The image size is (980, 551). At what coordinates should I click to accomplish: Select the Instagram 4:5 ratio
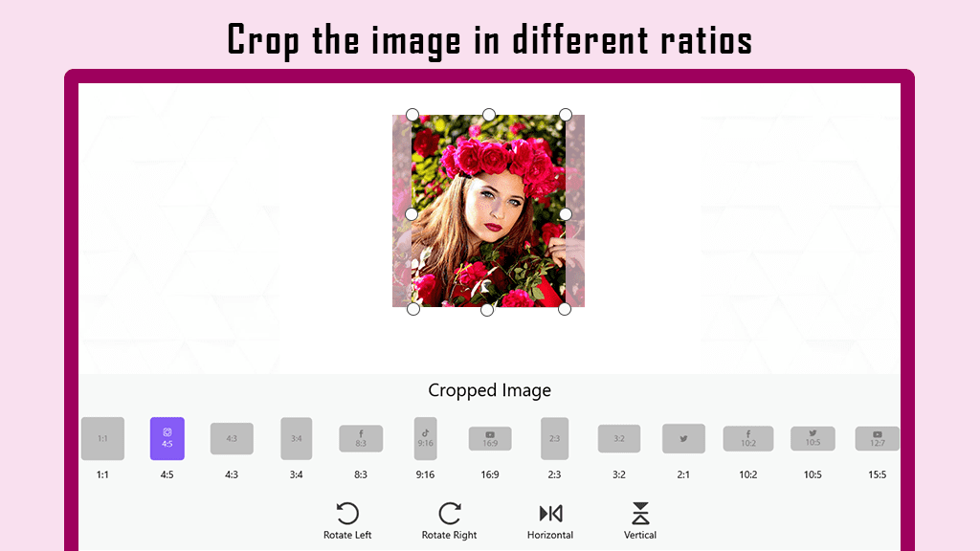click(x=167, y=438)
